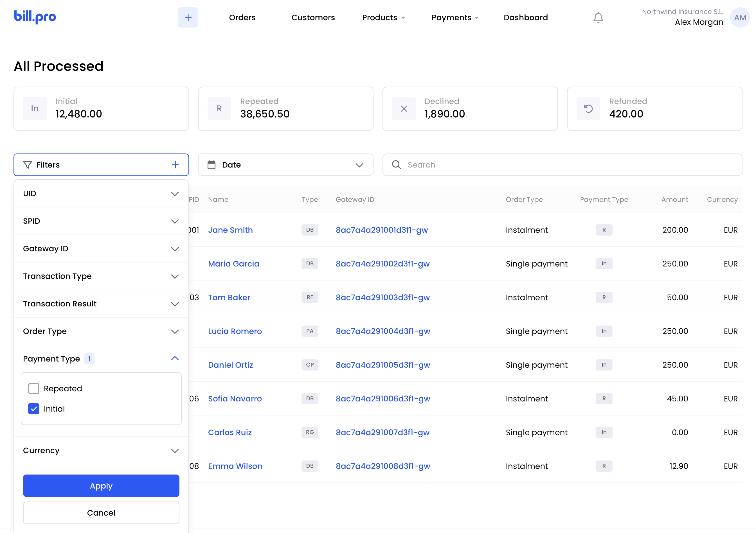
Task: Click the CP type badge for Daniel Ortiz
Action: tap(310, 365)
